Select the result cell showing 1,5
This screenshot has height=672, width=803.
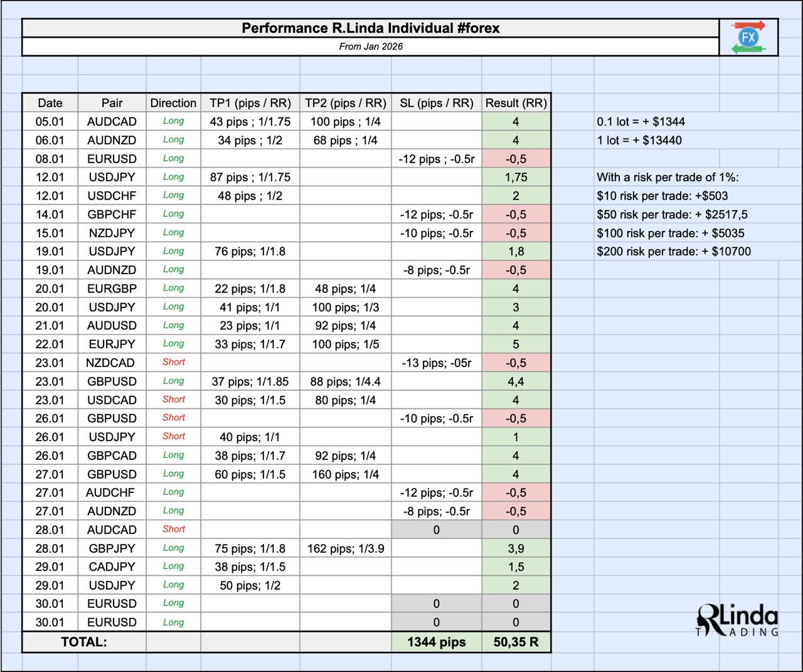(x=516, y=567)
